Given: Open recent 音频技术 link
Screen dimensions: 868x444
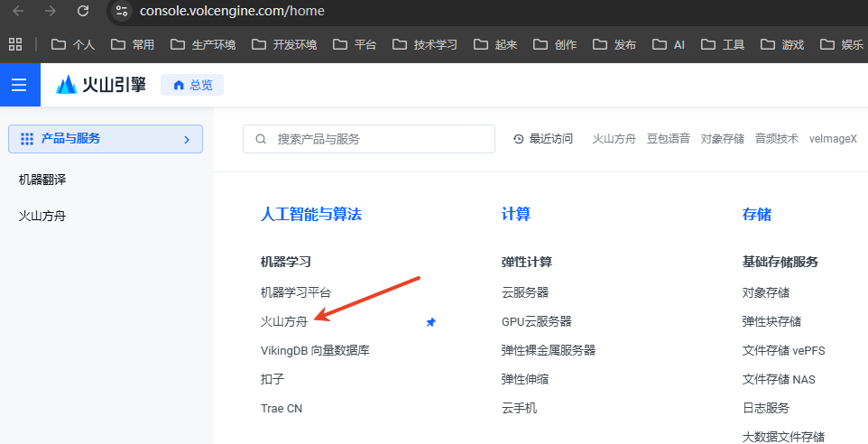Looking at the screenshot, I should pyautogui.click(x=777, y=138).
